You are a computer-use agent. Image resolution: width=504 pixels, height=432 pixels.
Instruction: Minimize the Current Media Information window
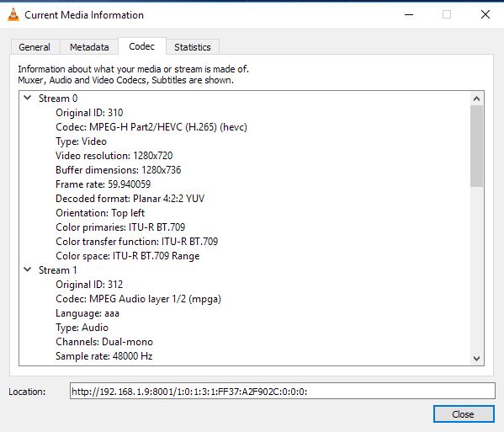409,15
